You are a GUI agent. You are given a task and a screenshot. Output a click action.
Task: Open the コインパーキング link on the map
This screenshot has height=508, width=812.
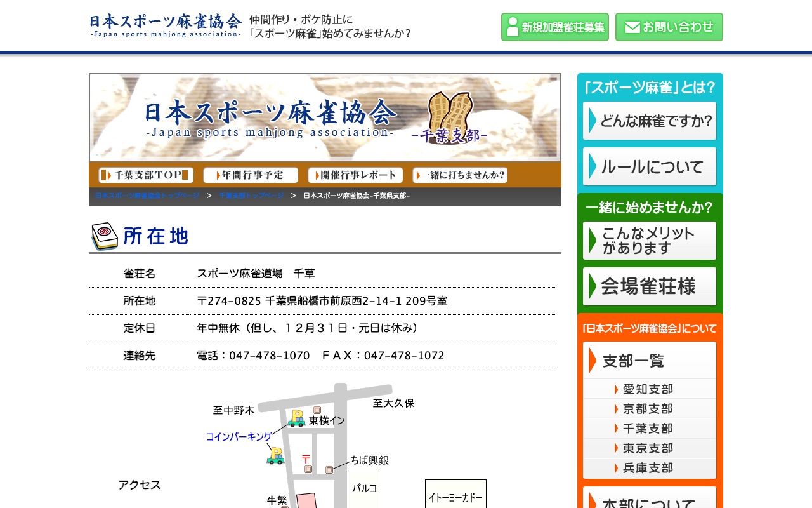point(239,436)
